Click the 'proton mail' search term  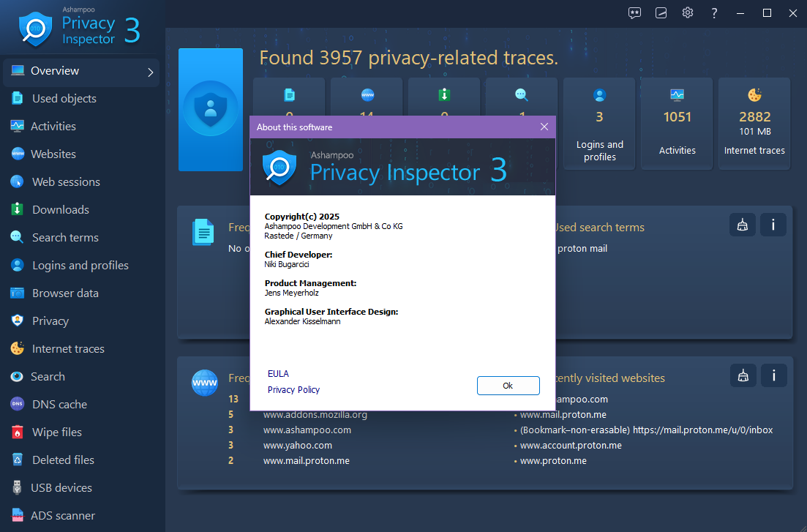pos(582,248)
